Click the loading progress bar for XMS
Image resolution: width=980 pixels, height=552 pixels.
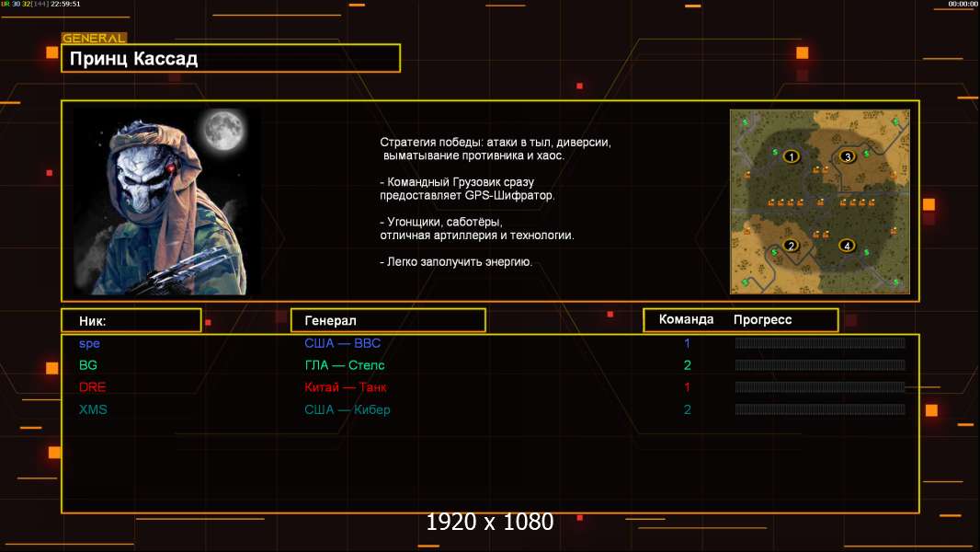point(820,409)
